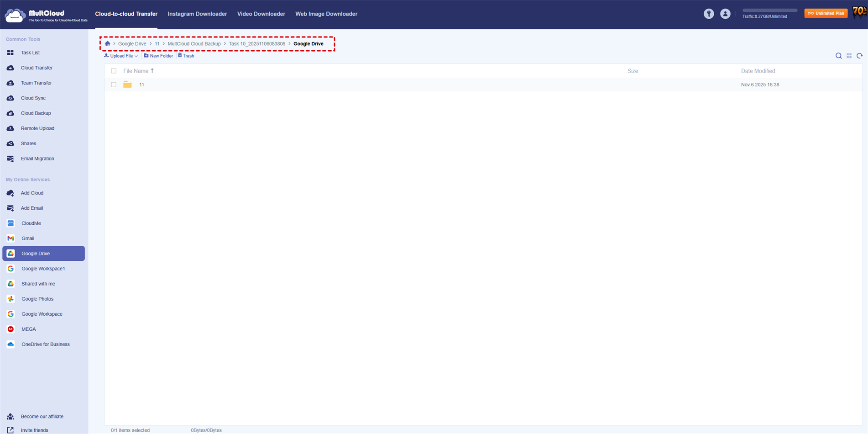The height and width of the screenshot is (434, 868).
Task: Click the search magnifier icon
Action: pos(838,56)
